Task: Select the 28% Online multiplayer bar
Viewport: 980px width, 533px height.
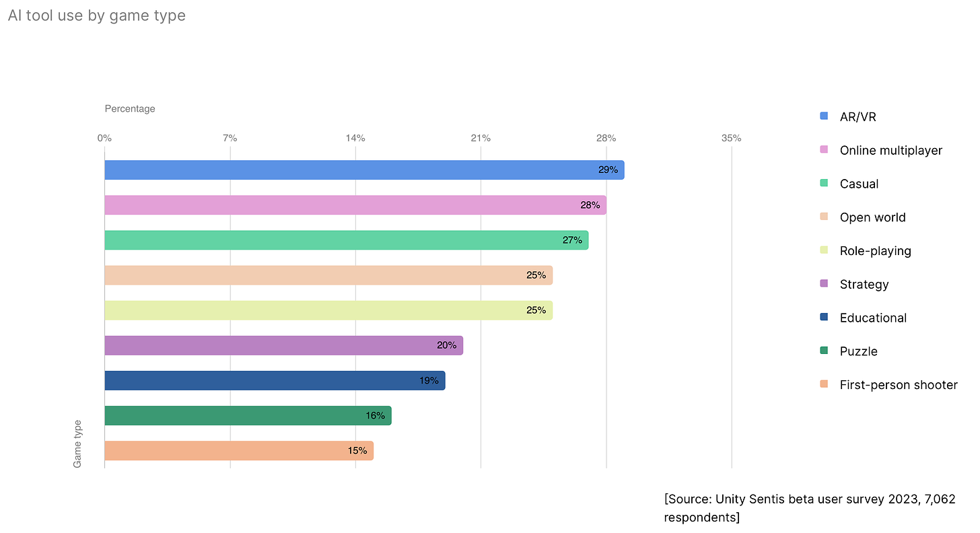Action: click(355, 205)
